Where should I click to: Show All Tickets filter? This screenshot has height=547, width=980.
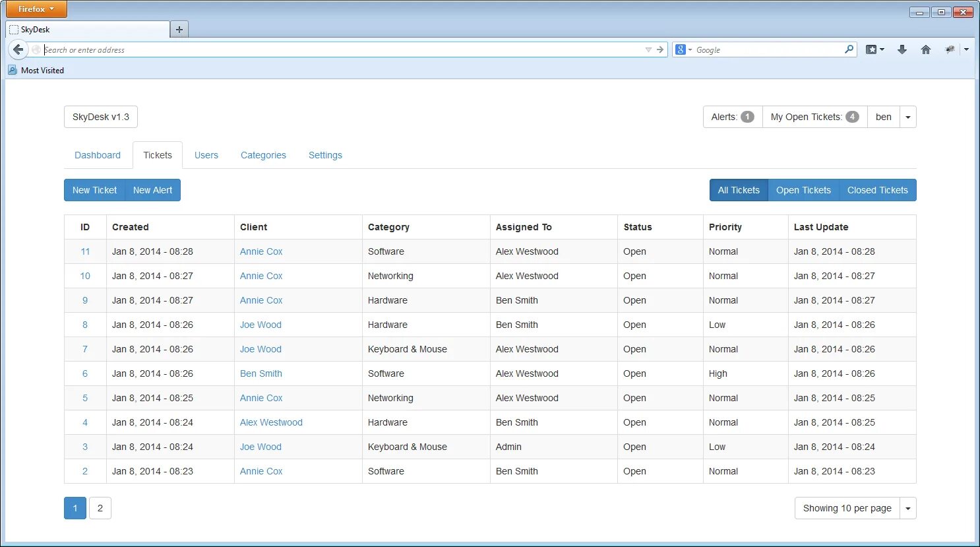click(x=739, y=190)
